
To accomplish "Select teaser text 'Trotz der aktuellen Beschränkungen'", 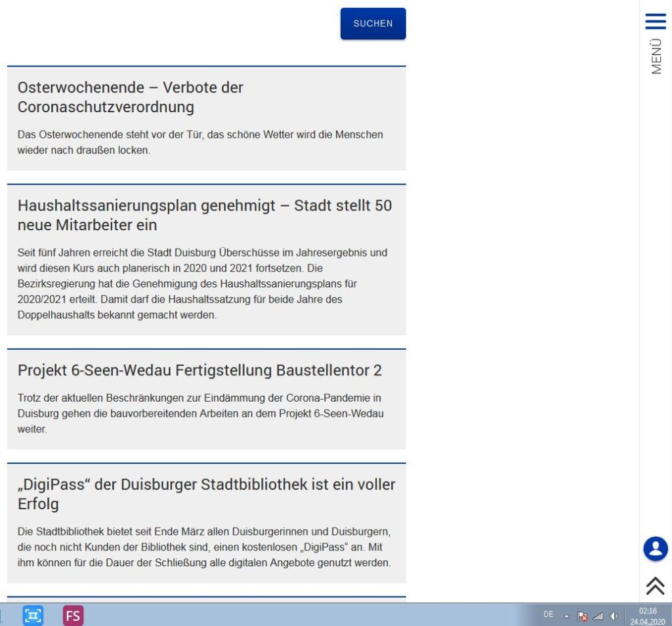I will pyautogui.click(x=100, y=398).
